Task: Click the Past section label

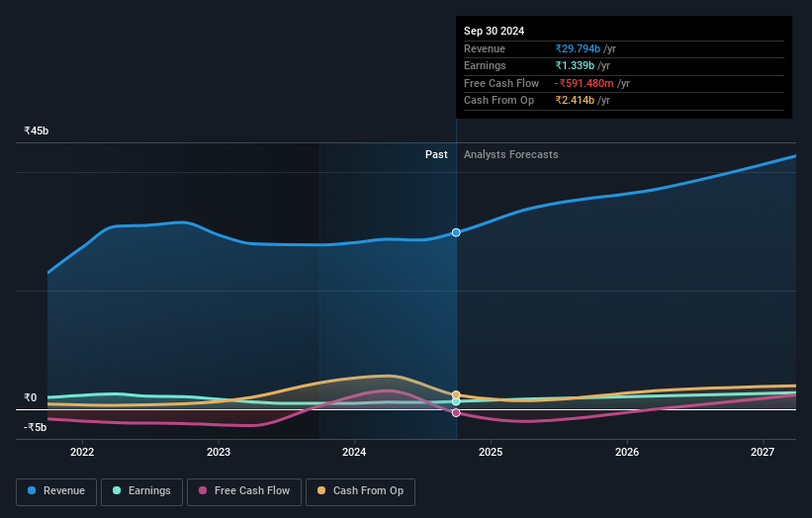Action: point(436,155)
